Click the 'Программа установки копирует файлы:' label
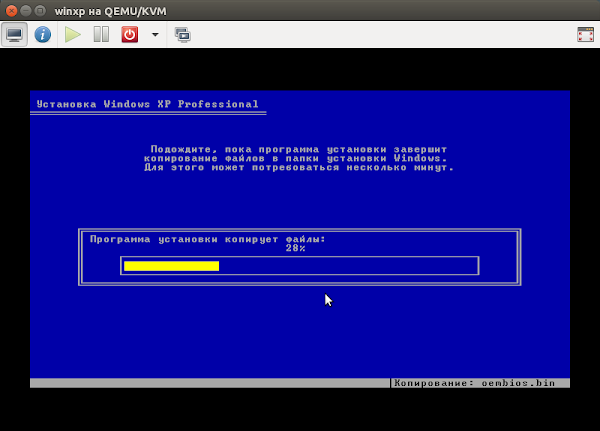Viewport: 600px width, 431px height. (207, 239)
